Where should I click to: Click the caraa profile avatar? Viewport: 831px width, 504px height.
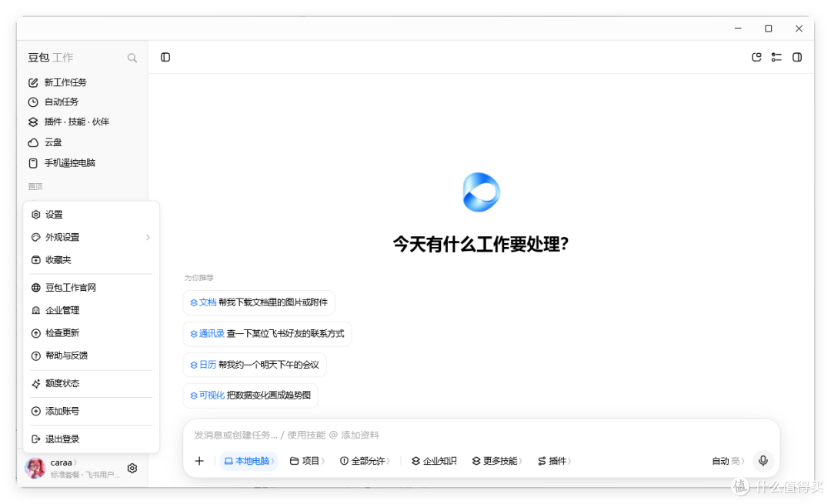tap(35, 468)
